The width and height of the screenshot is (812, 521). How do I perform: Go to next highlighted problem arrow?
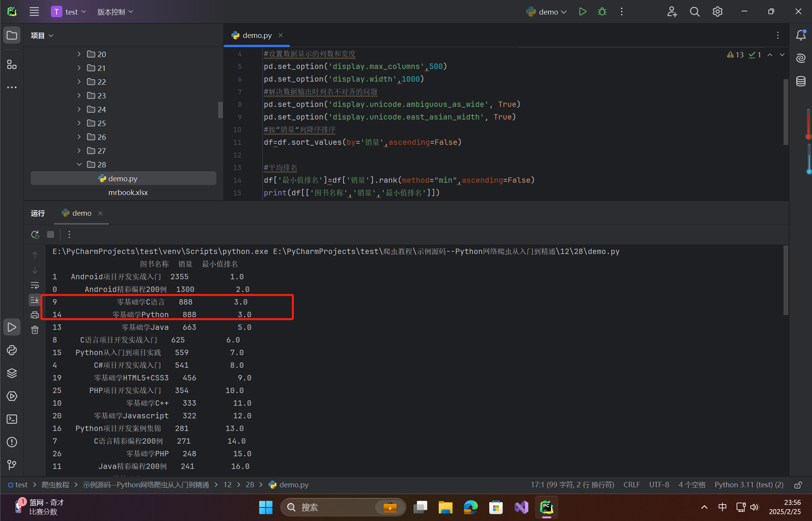pos(782,55)
